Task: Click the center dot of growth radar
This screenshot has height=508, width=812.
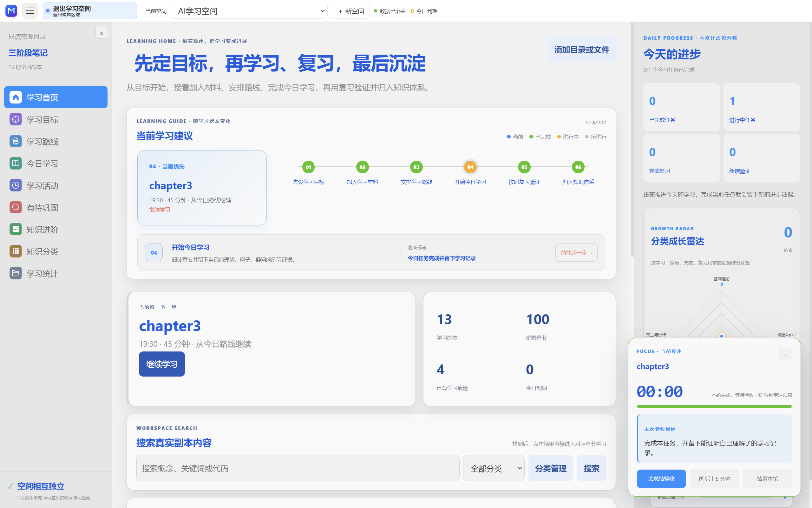Action: click(721, 336)
